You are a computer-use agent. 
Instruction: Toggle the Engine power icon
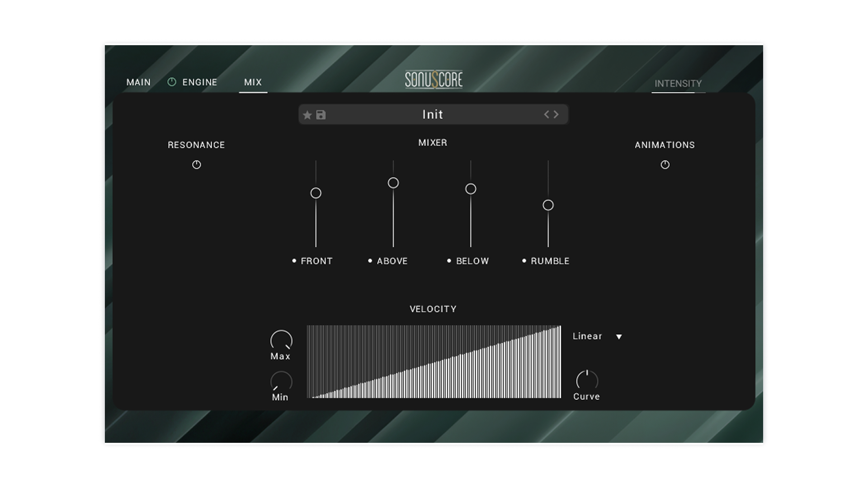coord(172,82)
